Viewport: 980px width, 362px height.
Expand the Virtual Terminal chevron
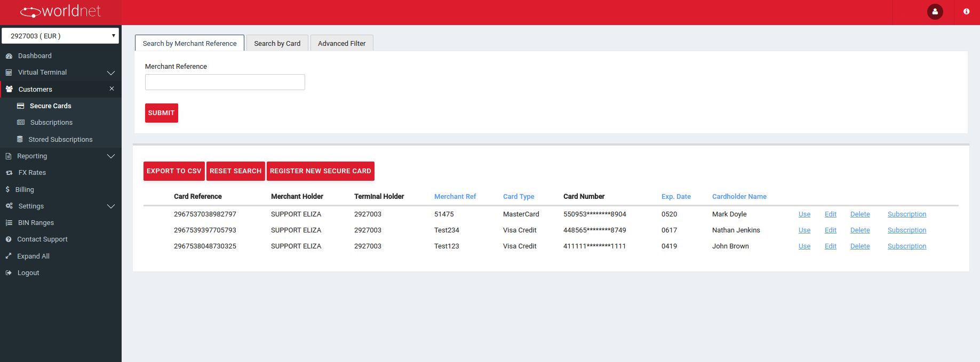point(111,73)
